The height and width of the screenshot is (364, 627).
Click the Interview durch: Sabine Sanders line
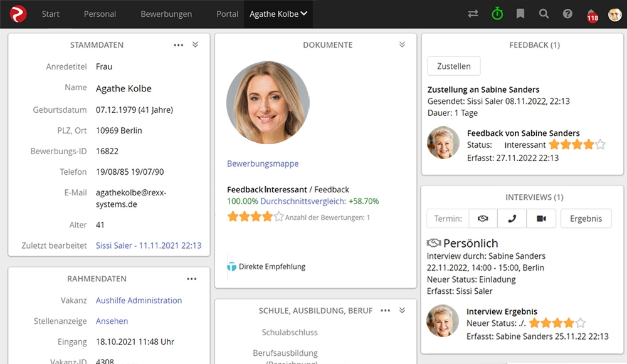coord(486,256)
